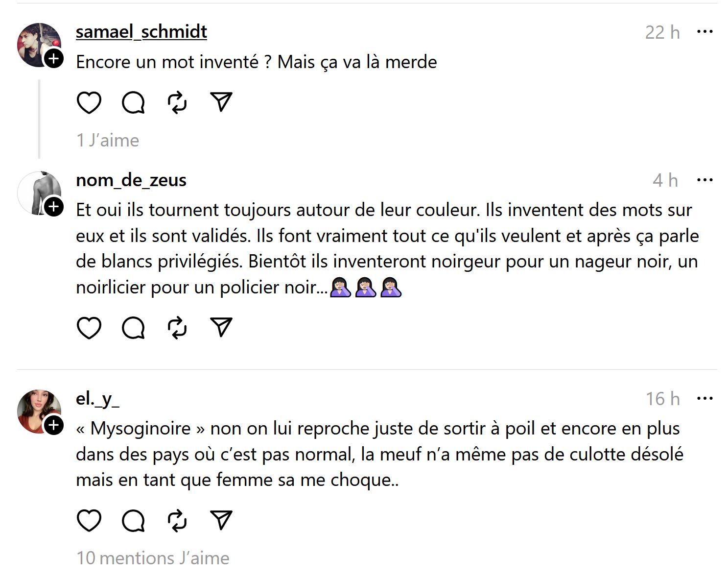This screenshot has width=728, height=579.
Task: Follow el._y_ using the plus badge
Action: pos(54,425)
